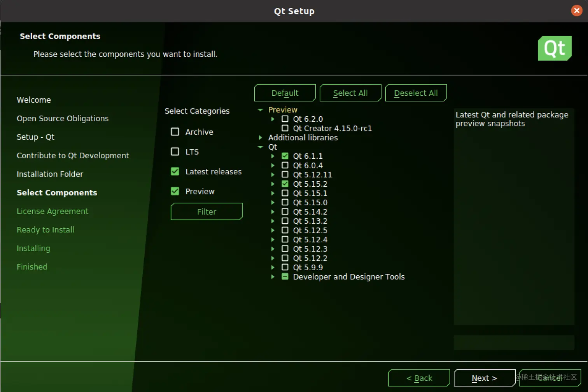
Task: Expand the Qt 5.12.2 node
Action: tap(273, 258)
